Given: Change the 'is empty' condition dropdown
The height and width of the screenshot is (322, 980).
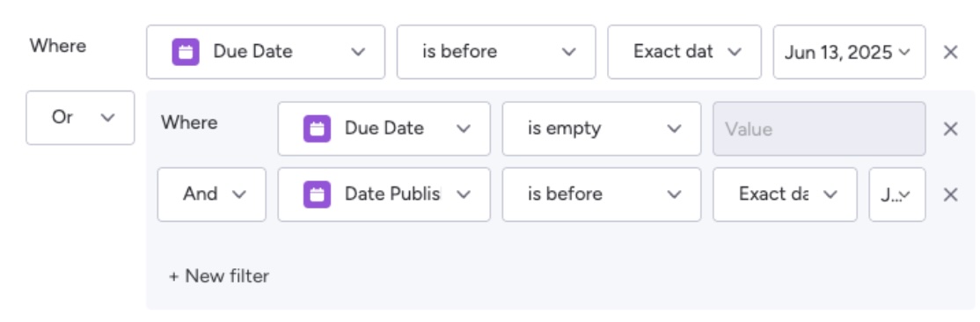Looking at the screenshot, I should (x=601, y=128).
